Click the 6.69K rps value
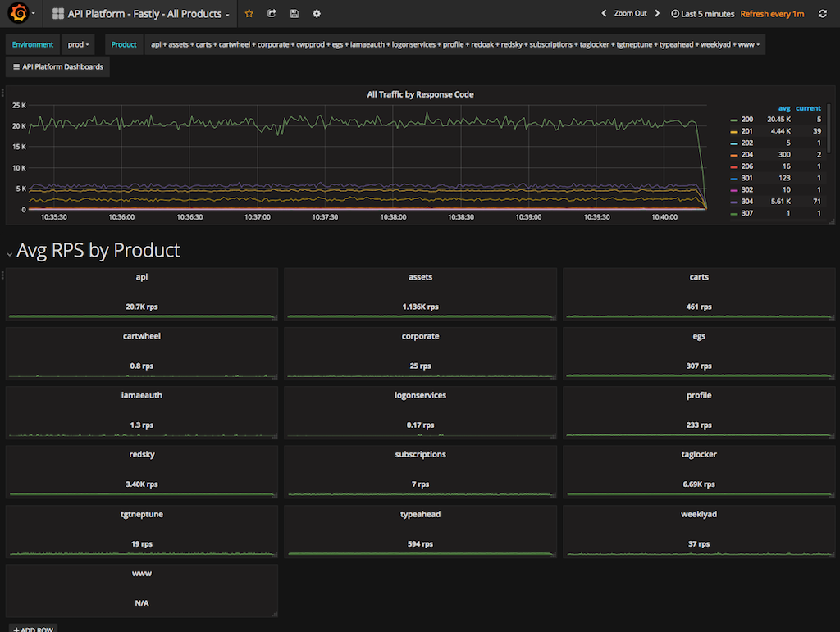The image size is (840, 632). pos(699,484)
